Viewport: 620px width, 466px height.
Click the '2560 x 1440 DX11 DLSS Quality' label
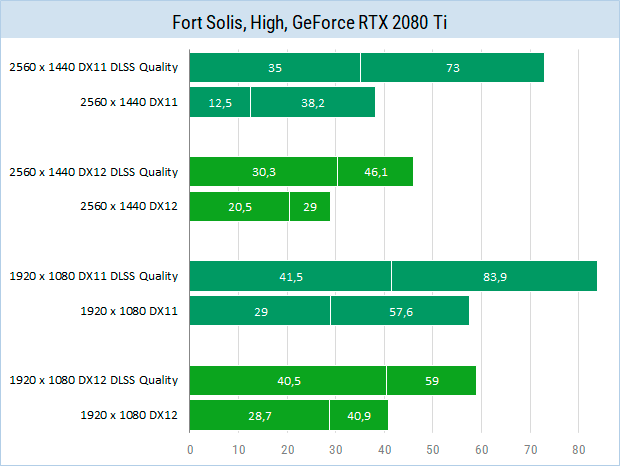click(x=94, y=67)
